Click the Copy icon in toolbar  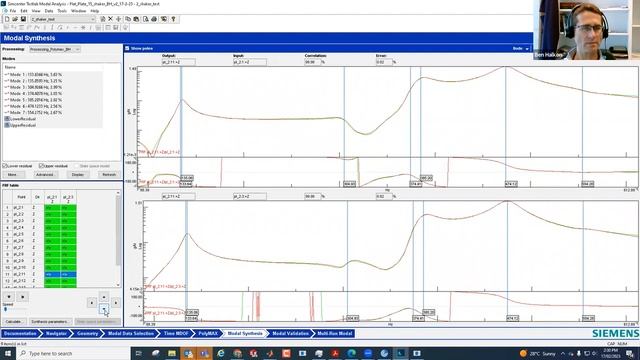[x=128, y=19]
